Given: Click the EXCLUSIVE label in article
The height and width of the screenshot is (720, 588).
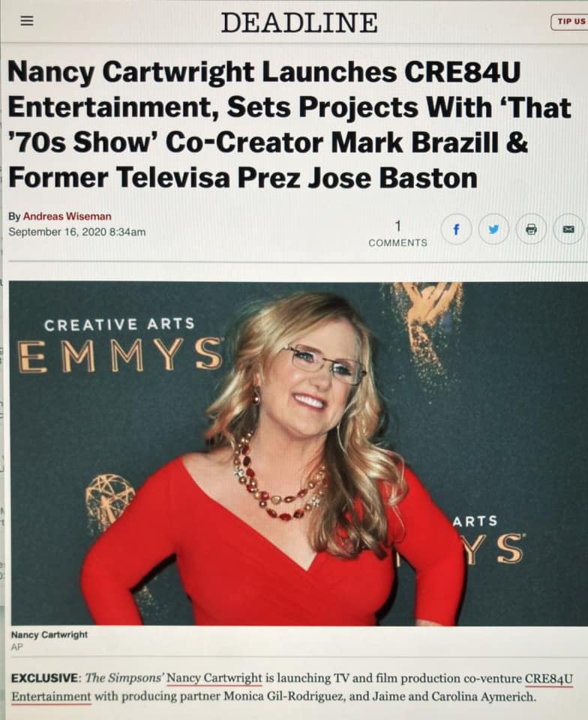Looking at the screenshot, I should (x=46, y=678).
